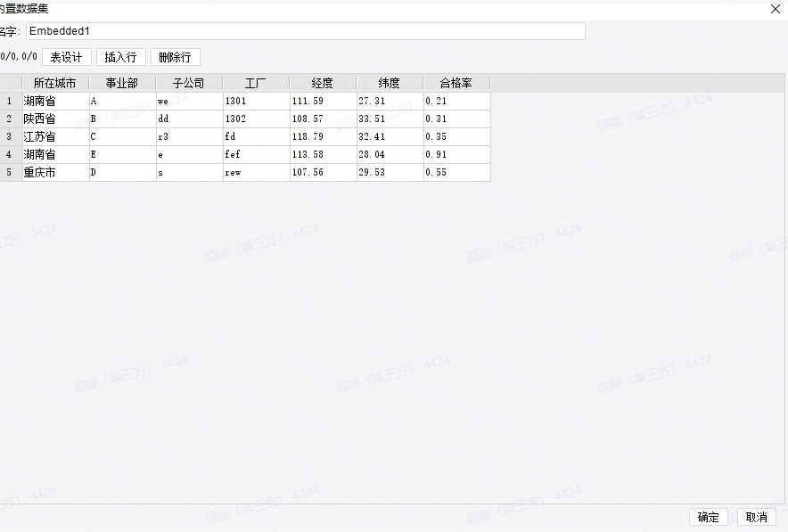Click the 纬度 cell 33.51
Screen dimensions: 788x532
pos(390,119)
